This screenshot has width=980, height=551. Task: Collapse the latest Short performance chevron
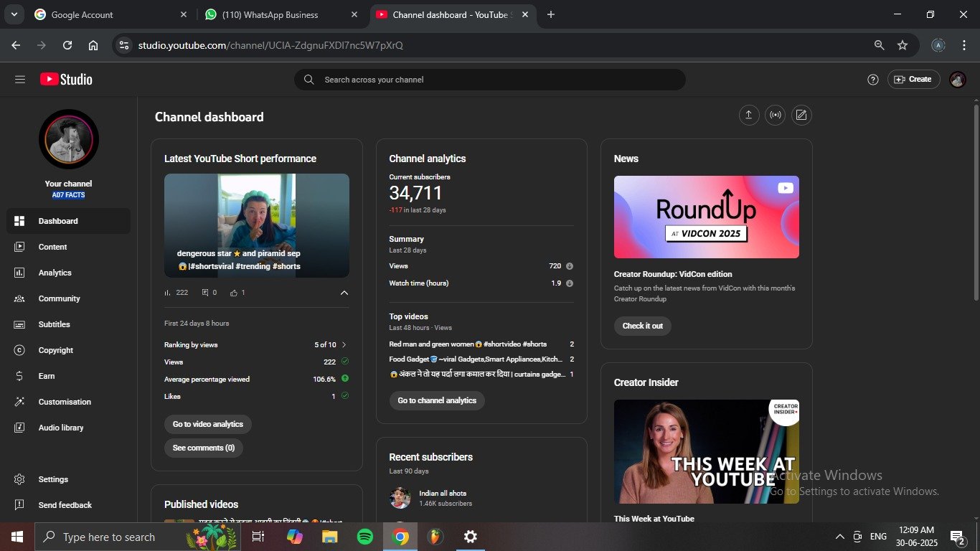point(344,293)
